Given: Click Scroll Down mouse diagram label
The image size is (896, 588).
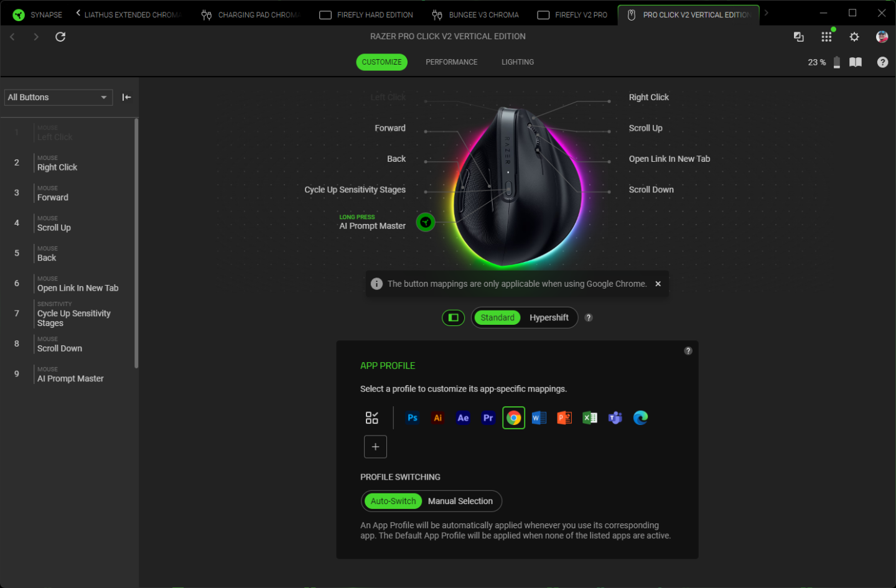Looking at the screenshot, I should pyautogui.click(x=651, y=190).
